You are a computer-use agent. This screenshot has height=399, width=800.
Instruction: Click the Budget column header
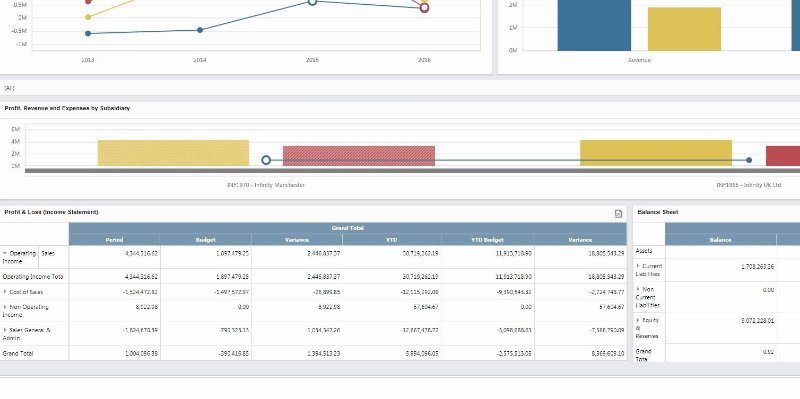pos(206,240)
